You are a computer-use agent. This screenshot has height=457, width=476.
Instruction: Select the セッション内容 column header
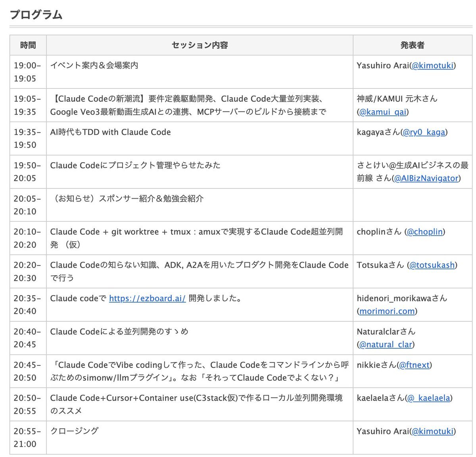coord(200,45)
